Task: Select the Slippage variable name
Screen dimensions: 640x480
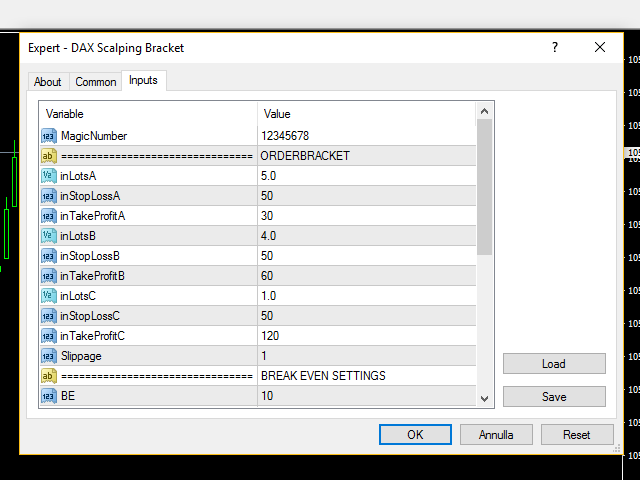Action: tap(81, 356)
